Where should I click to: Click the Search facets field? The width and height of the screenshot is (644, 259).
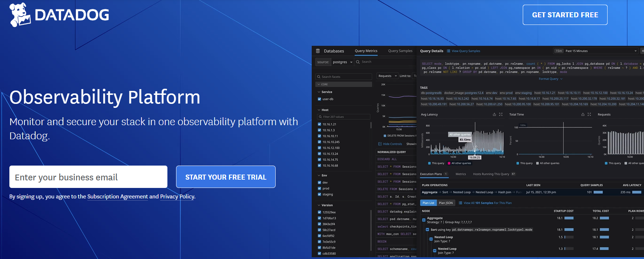pyautogui.click(x=344, y=77)
